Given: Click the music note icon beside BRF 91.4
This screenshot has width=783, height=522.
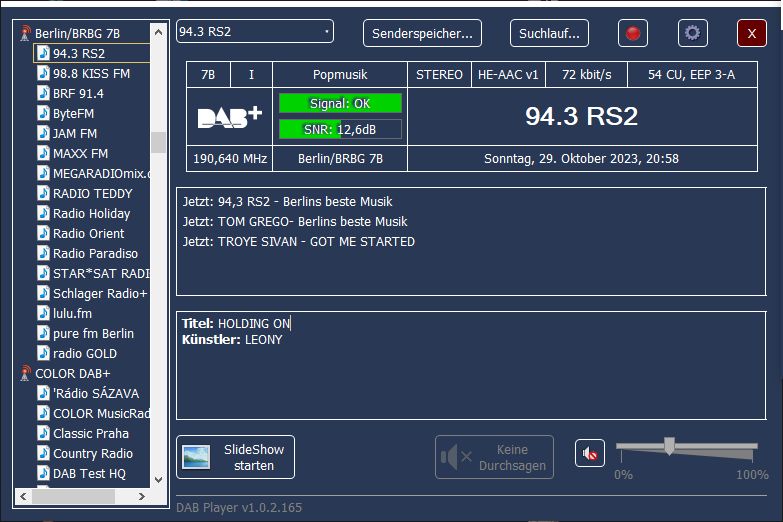Looking at the screenshot, I should pos(43,93).
